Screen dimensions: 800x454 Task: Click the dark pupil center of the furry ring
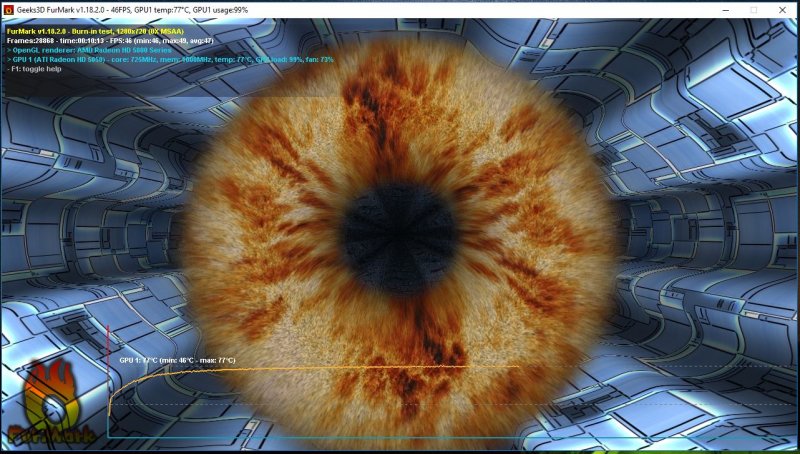397,226
